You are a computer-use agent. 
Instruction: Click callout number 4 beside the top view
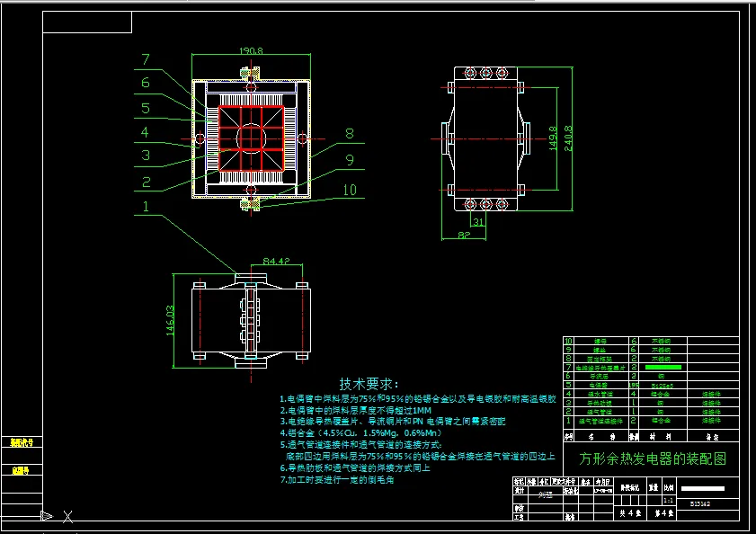(145, 132)
